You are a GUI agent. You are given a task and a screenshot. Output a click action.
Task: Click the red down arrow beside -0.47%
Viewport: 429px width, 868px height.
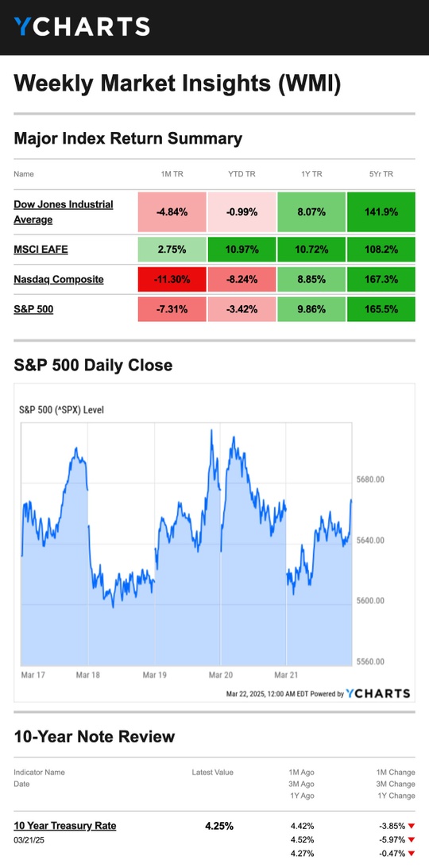(412, 854)
